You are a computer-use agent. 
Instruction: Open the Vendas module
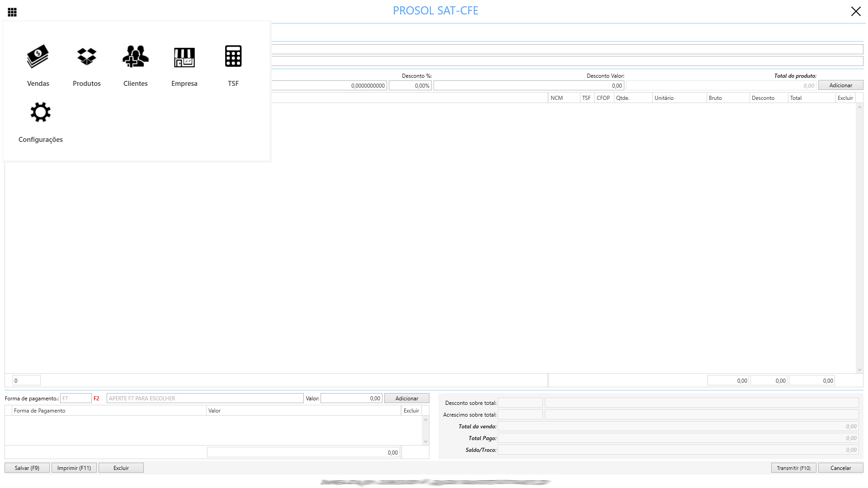click(x=38, y=66)
